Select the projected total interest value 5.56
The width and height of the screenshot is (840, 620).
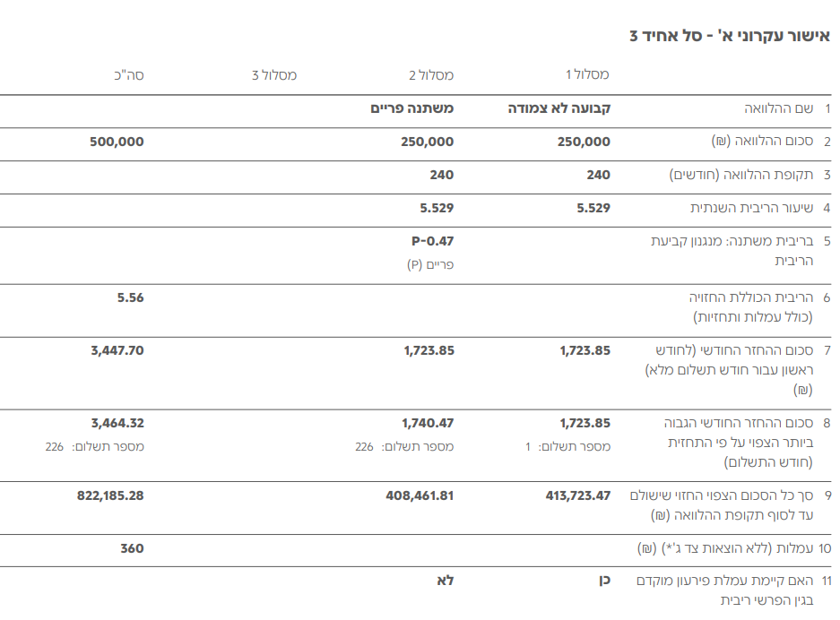coord(129,297)
